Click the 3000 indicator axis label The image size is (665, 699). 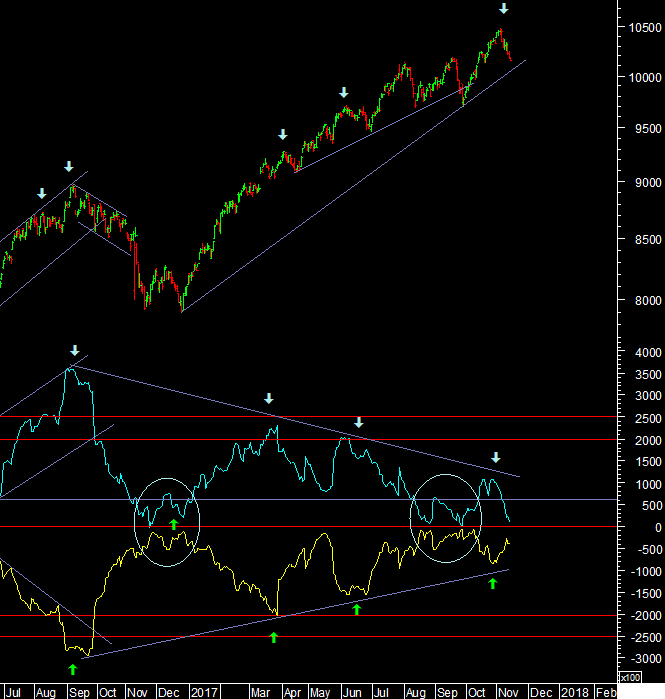point(648,396)
